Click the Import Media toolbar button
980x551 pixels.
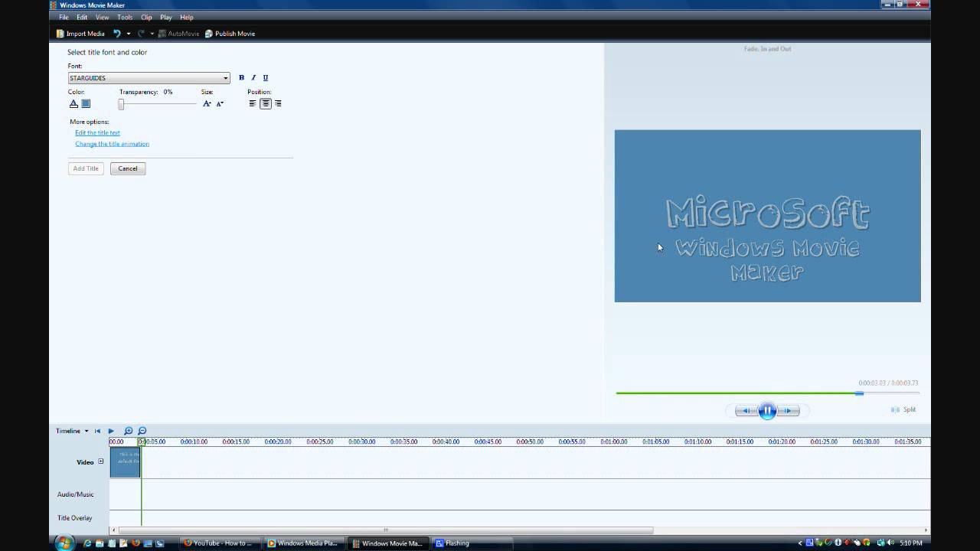coord(80,34)
